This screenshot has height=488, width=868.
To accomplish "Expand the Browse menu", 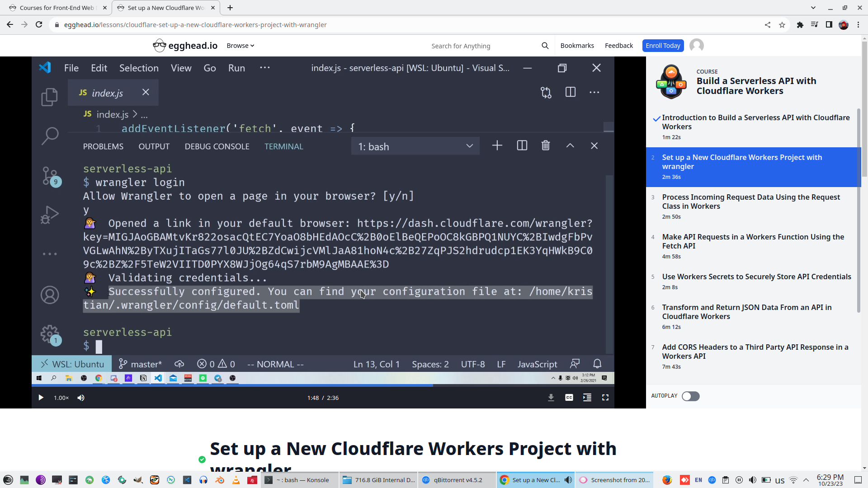I will tap(240, 46).
